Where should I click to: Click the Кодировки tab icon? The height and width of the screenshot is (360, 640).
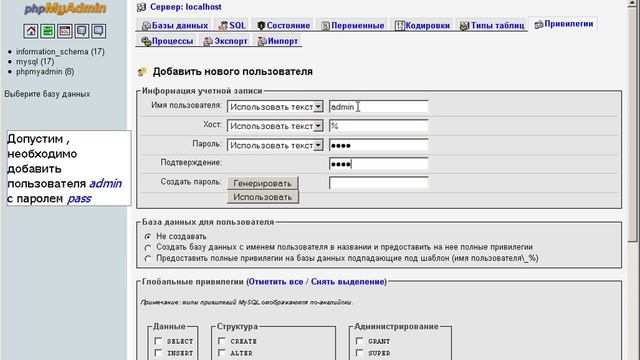click(400, 26)
